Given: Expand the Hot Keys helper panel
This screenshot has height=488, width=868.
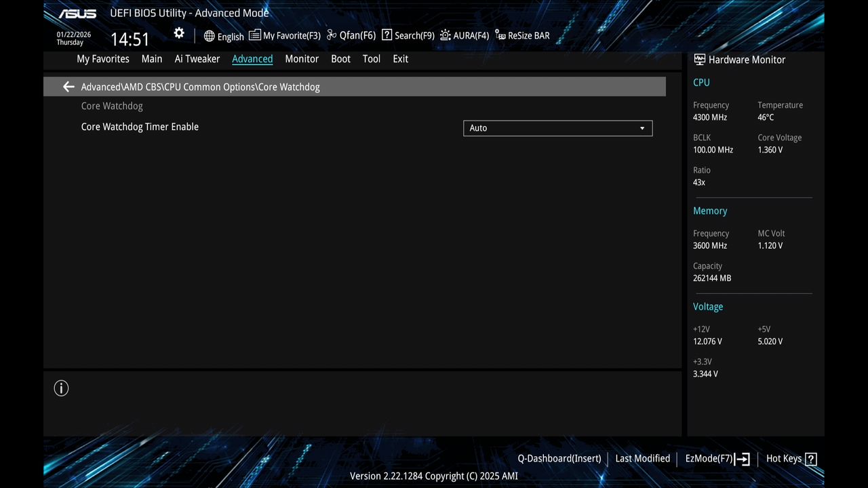Looking at the screenshot, I should 791,458.
